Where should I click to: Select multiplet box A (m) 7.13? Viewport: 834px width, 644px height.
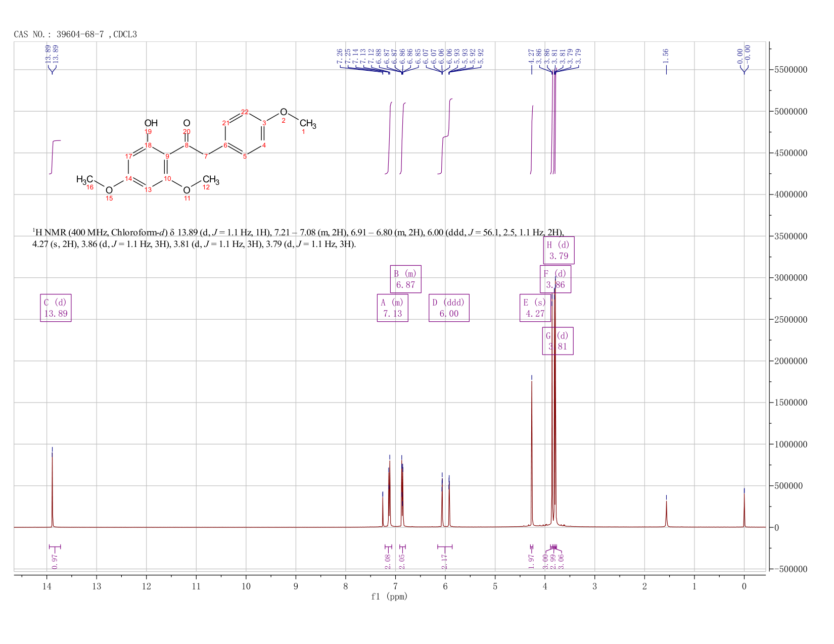[x=393, y=308]
